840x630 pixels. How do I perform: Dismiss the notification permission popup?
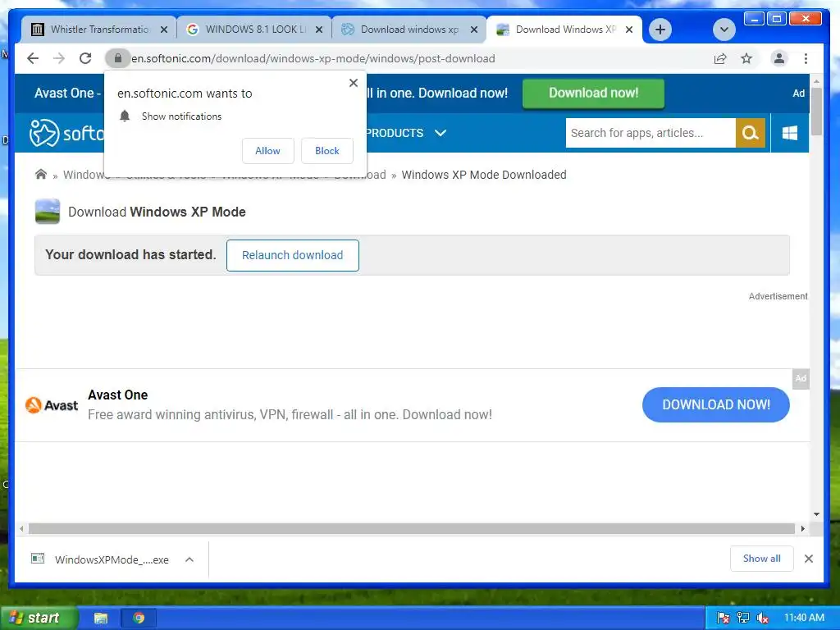tap(353, 83)
